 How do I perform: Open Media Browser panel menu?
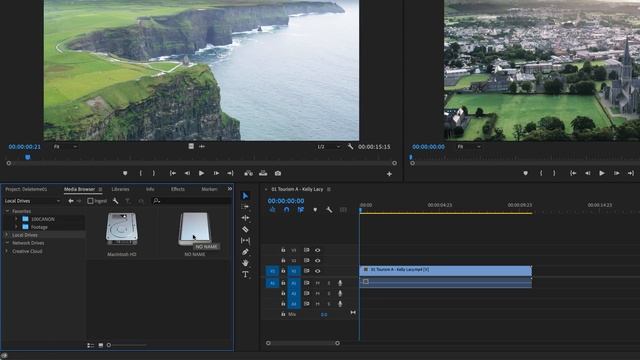[x=100, y=189]
